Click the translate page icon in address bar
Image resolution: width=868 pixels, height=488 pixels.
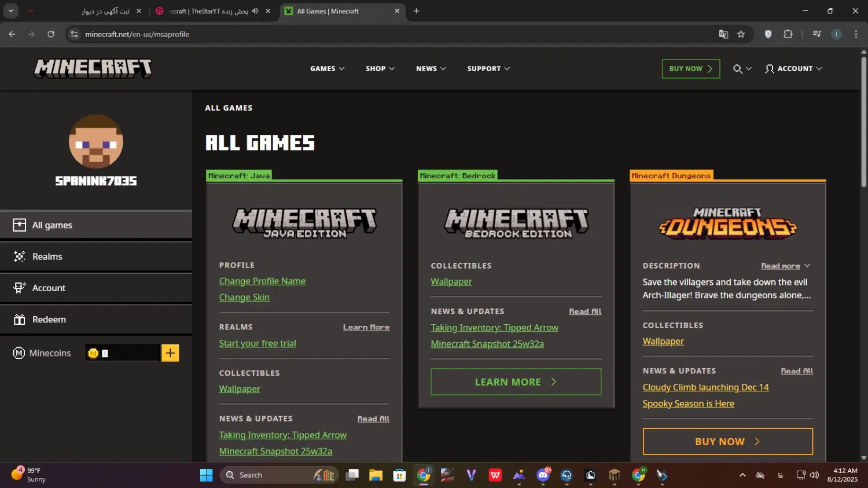(x=723, y=34)
